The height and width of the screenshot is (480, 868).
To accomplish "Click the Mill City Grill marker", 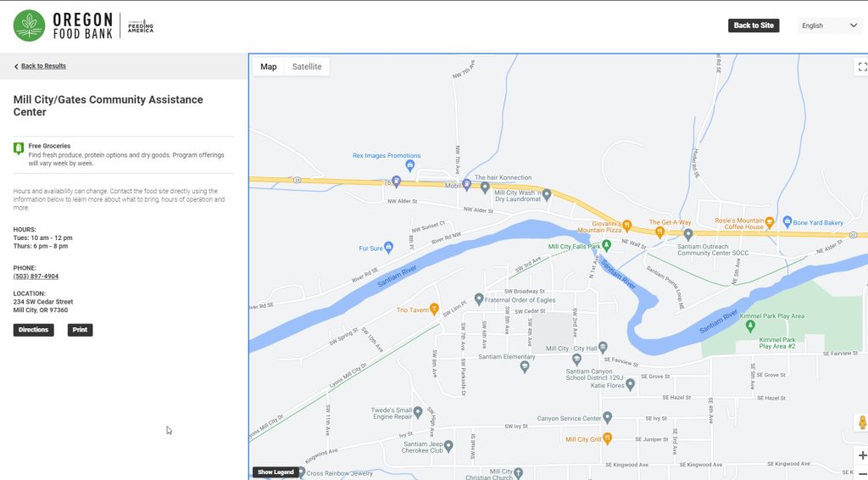I will (607, 438).
